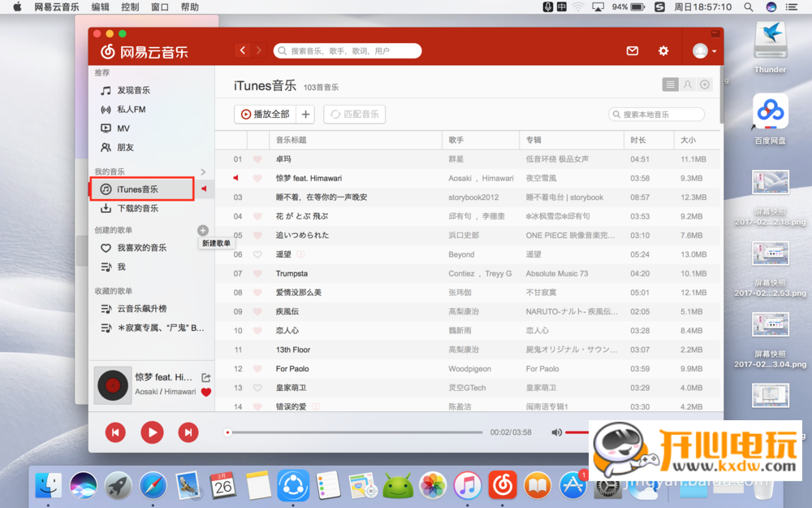Expand the 我的音乐 section arrow
The image size is (812, 508).
tap(203, 172)
